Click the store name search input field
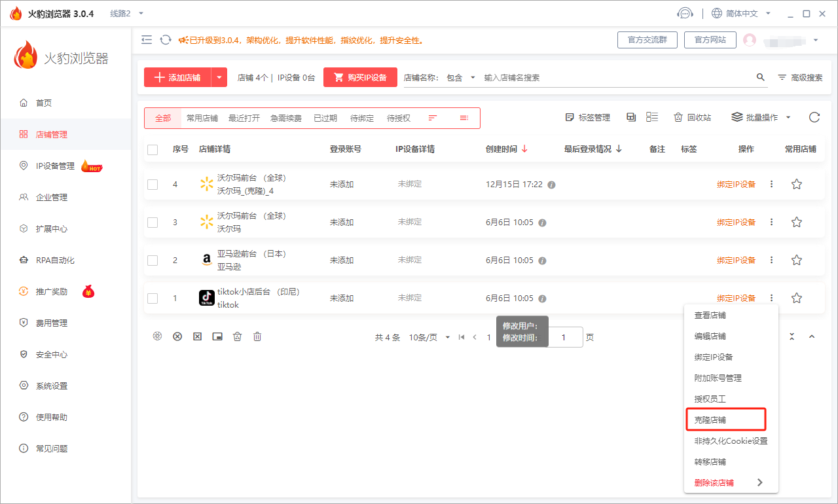 pos(615,77)
